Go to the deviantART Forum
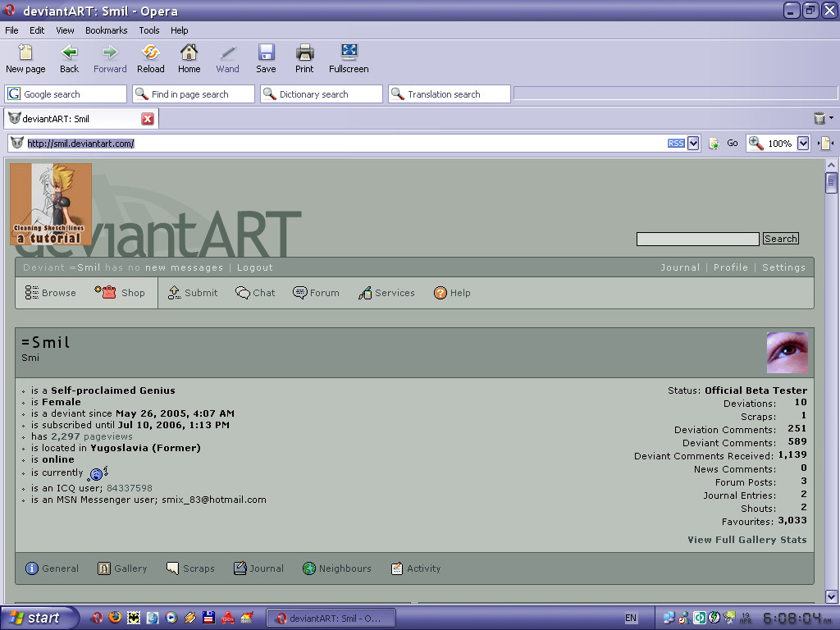 coord(316,293)
